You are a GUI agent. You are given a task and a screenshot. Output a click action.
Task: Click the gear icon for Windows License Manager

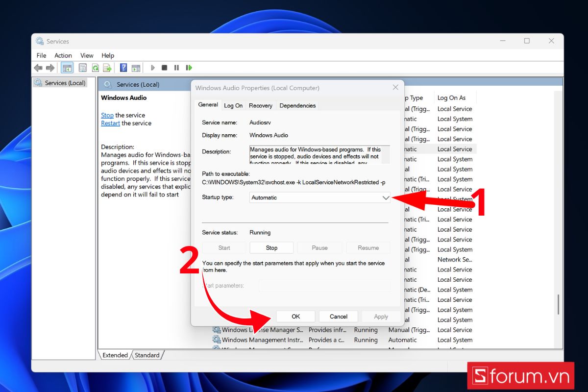(x=216, y=330)
